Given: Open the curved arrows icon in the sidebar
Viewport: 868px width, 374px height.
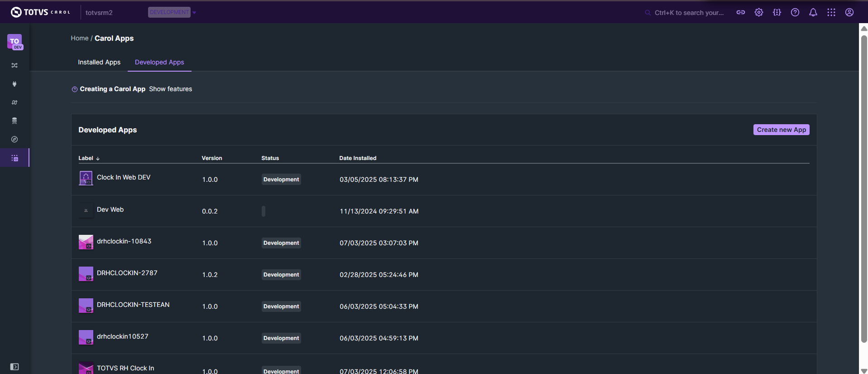Looking at the screenshot, I should point(14,102).
